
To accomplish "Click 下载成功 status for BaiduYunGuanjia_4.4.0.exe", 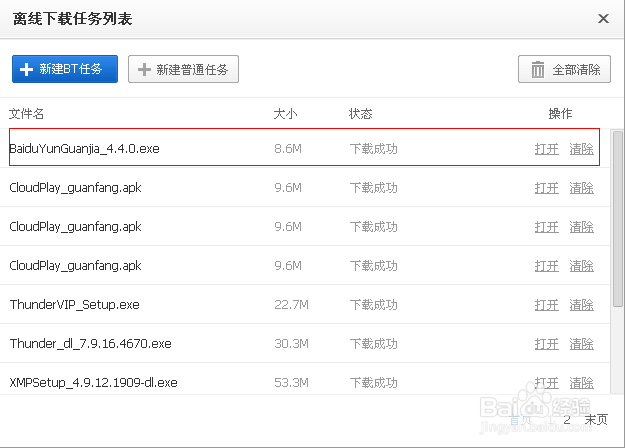I will [x=373, y=149].
